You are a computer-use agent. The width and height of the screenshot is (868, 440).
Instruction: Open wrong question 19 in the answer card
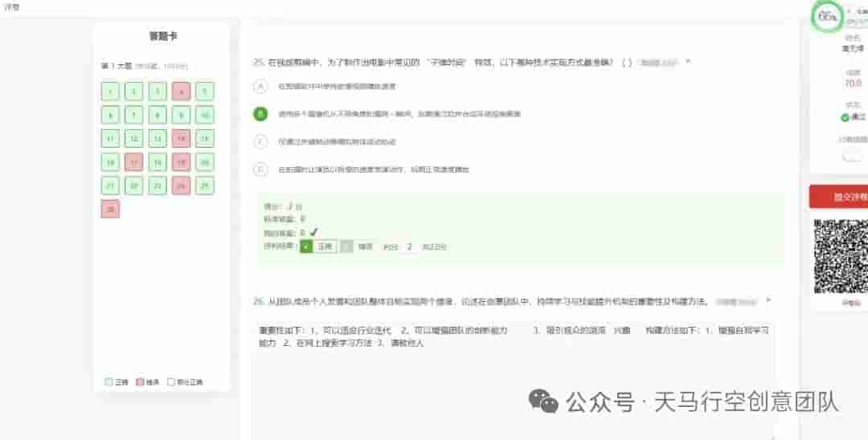tap(181, 162)
